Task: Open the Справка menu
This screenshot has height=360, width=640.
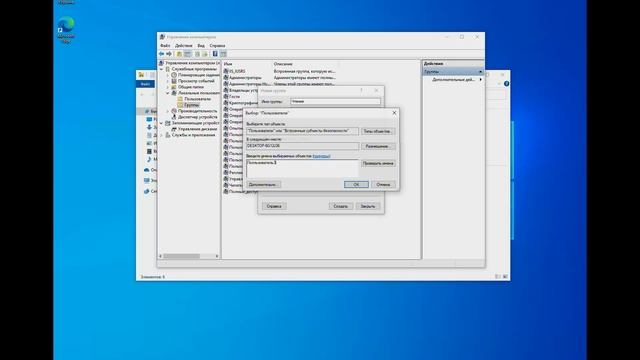Action: (x=217, y=46)
